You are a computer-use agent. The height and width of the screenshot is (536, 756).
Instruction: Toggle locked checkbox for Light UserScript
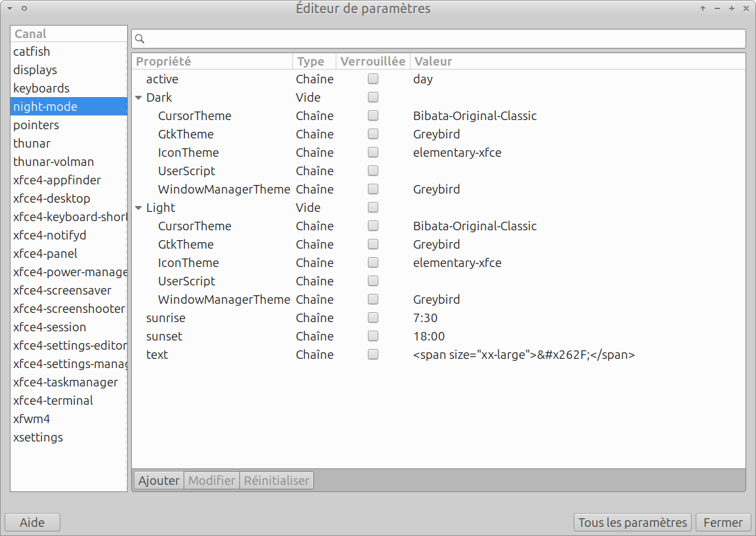click(x=372, y=281)
